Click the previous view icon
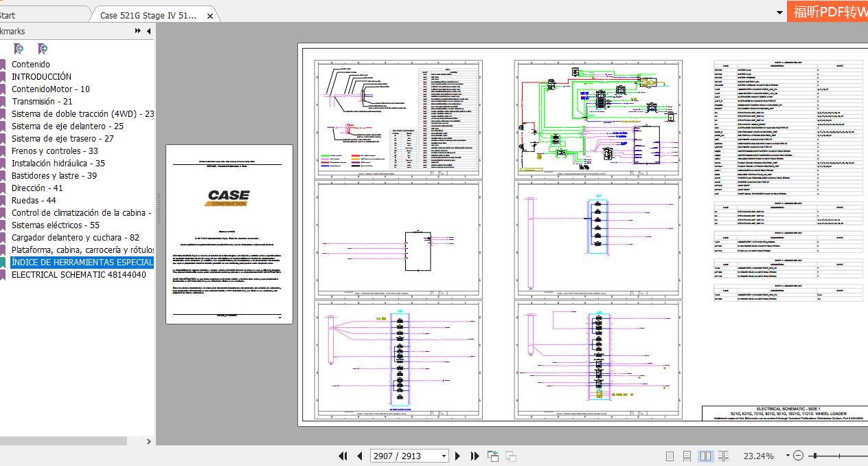The image size is (868, 466). (493, 456)
